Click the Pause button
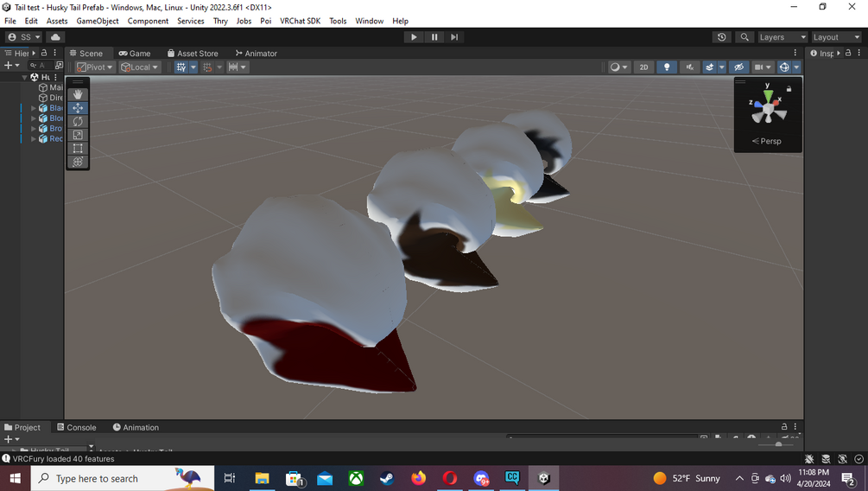 [x=434, y=37]
